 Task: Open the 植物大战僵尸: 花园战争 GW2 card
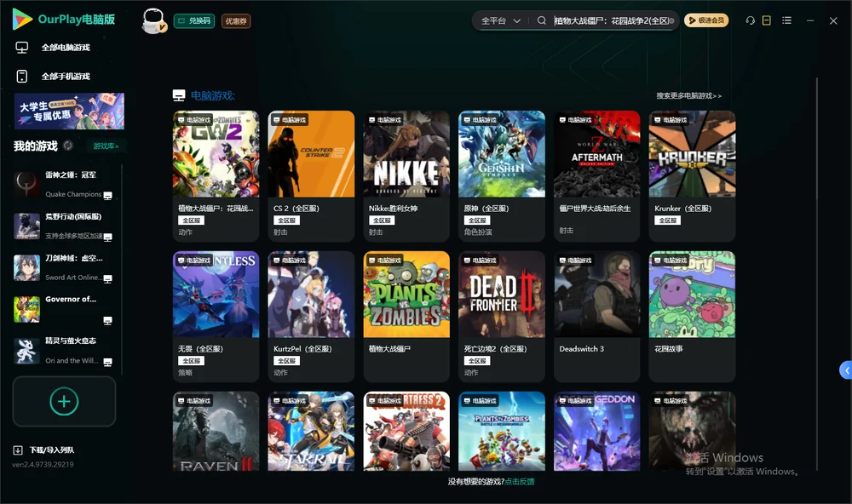(x=216, y=176)
